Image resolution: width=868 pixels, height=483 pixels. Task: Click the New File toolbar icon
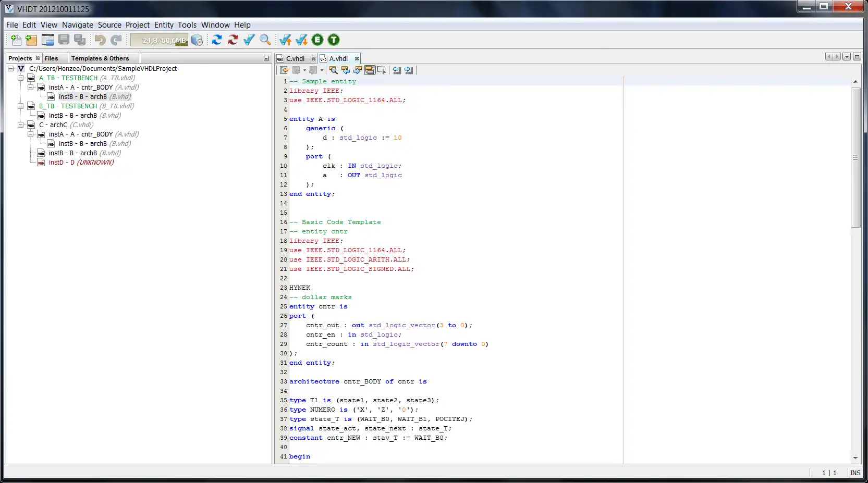(x=16, y=40)
